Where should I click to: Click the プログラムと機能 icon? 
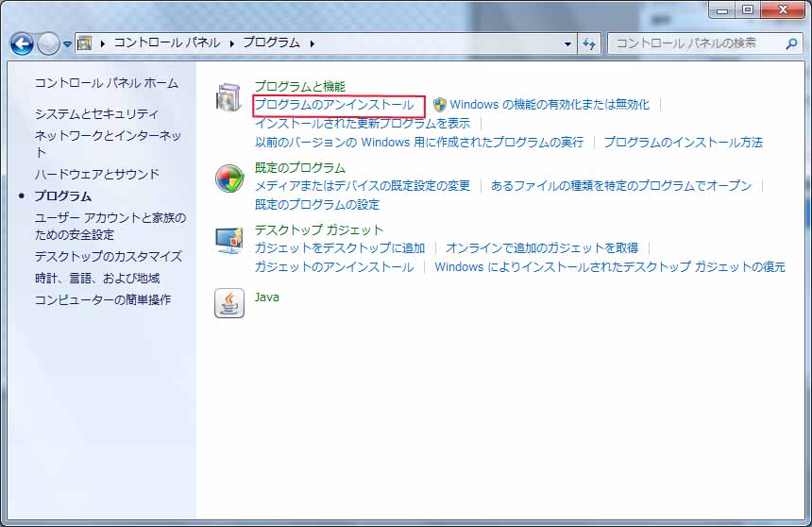[x=228, y=97]
